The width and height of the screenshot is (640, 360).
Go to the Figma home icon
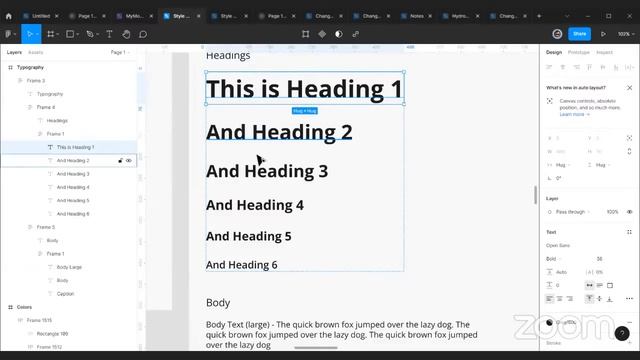(x=9, y=16)
